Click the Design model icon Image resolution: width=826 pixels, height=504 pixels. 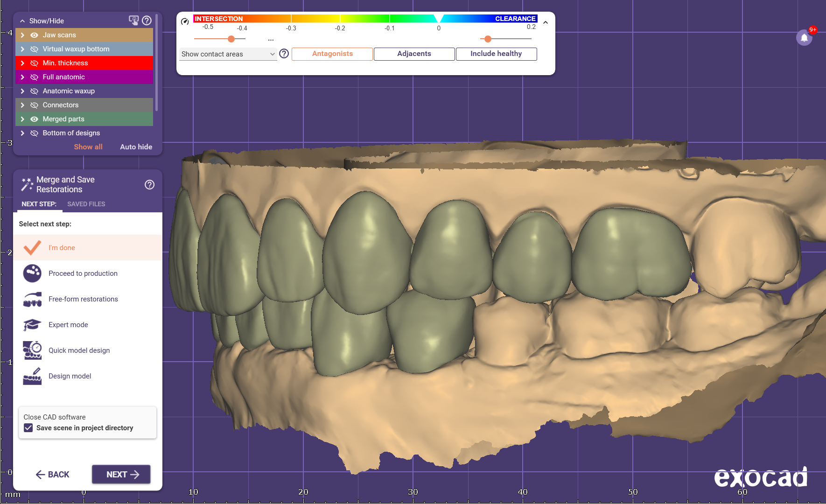coord(32,376)
